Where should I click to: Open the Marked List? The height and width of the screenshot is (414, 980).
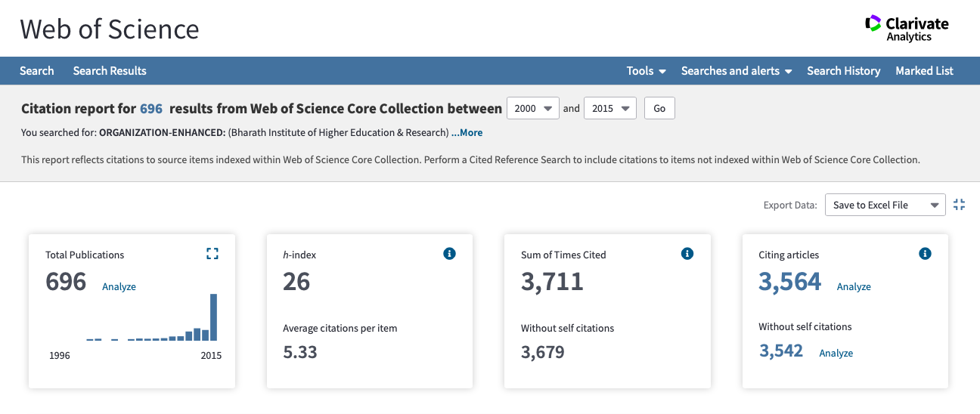click(x=924, y=71)
